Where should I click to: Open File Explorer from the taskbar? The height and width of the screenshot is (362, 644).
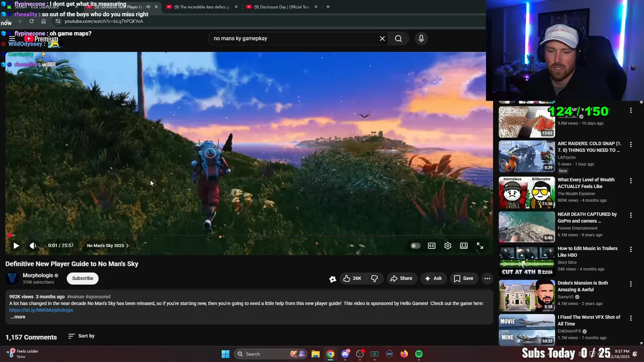pos(315,354)
